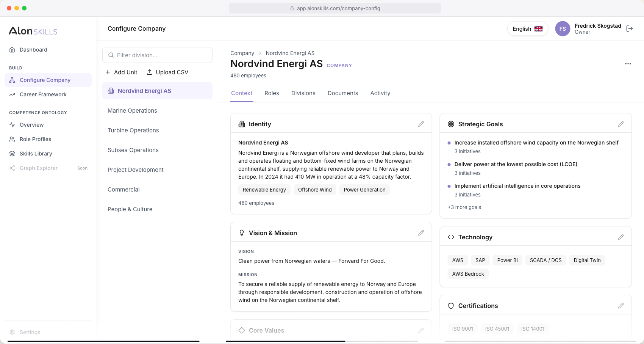The width and height of the screenshot is (644, 344).
Task: Click Nordvind Energi AS in breadcrumb
Action: [x=290, y=53]
